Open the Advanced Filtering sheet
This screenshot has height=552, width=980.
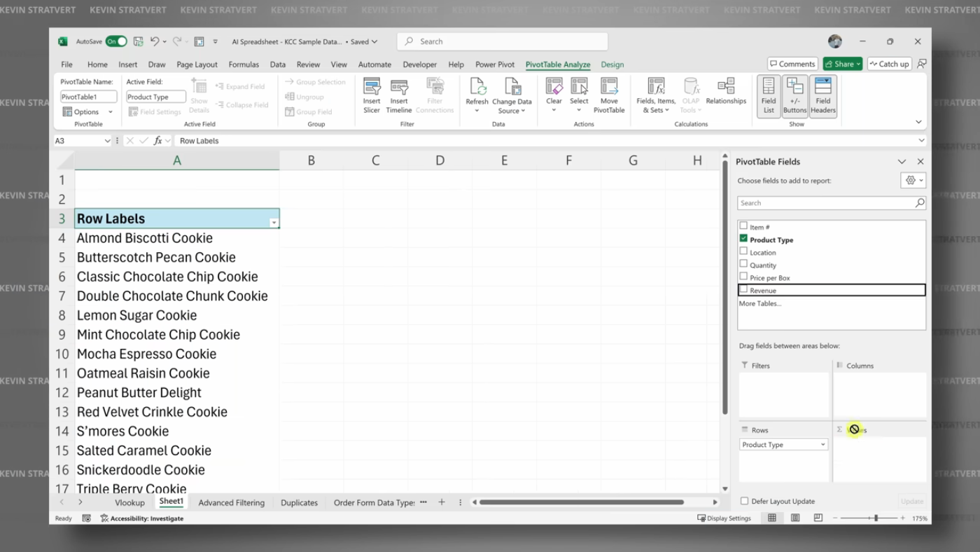point(231,502)
